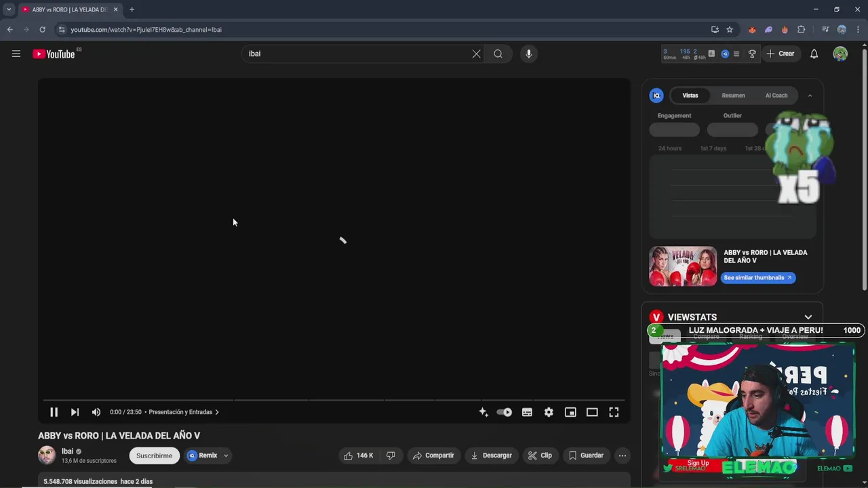Toggle subtitles in the player

tap(527, 412)
